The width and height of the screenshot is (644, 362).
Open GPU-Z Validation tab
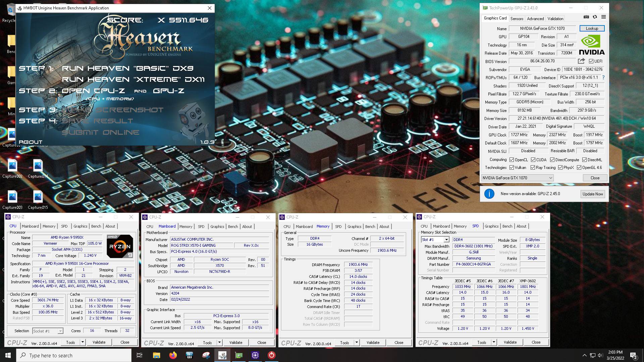click(555, 19)
